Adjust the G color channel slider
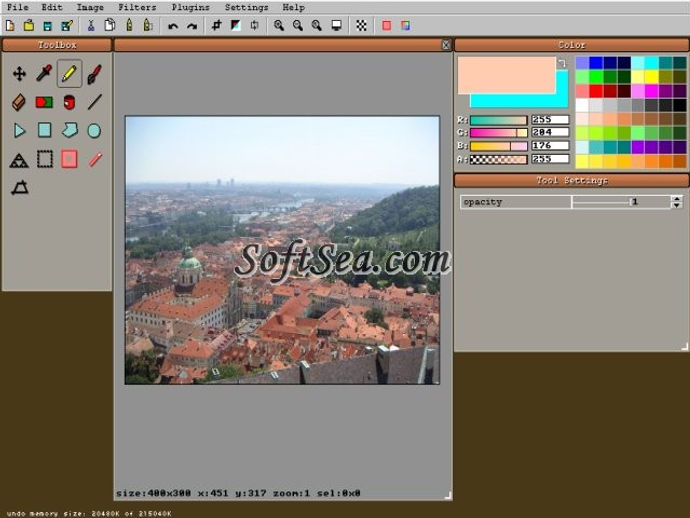 point(498,132)
